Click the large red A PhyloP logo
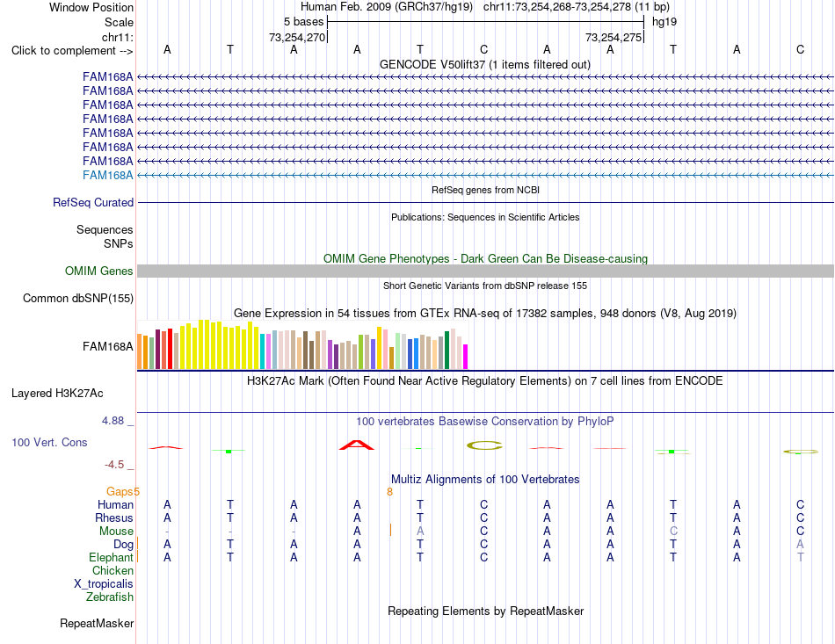Viewport: 835px width, 644px height. coord(357,445)
